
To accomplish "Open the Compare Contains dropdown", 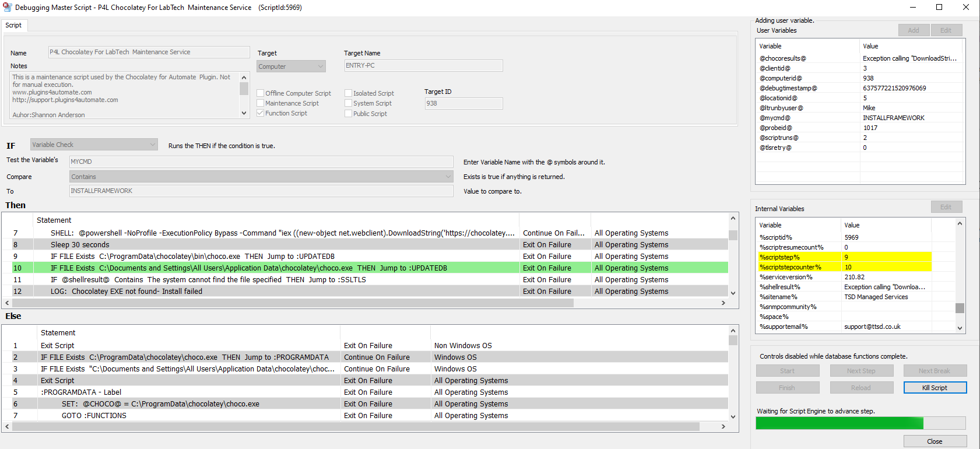I will coord(261,177).
